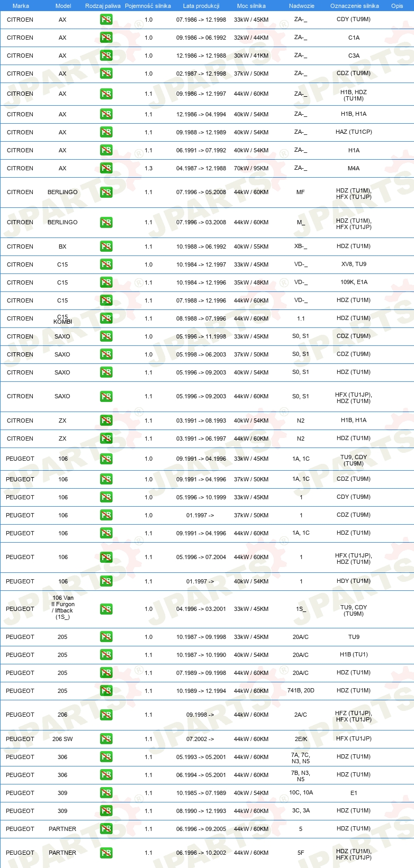Click the Oznaczenie silnika column header
This screenshot has height=868, width=414.
[x=354, y=6]
